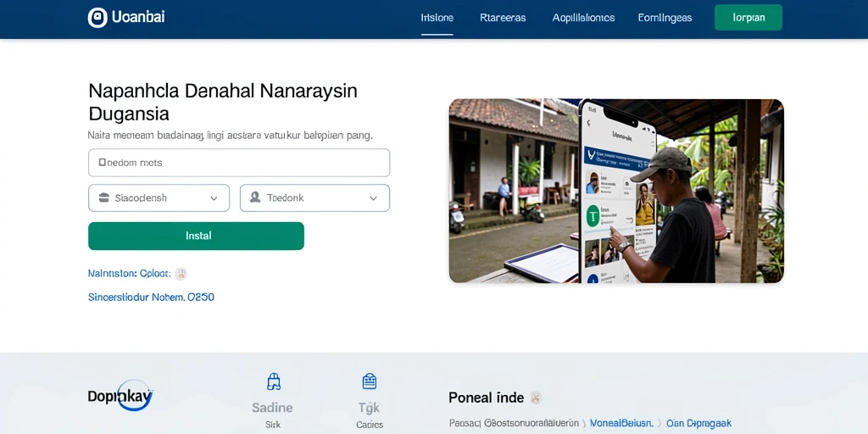The image size is (868, 434).
Task: Open the Aopilisliionics nav item
Action: (x=583, y=18)
